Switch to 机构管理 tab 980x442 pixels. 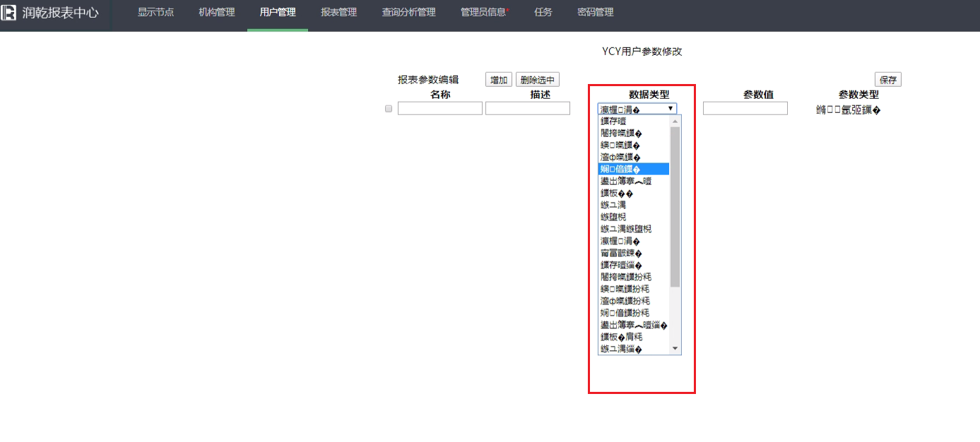[217, 13]
